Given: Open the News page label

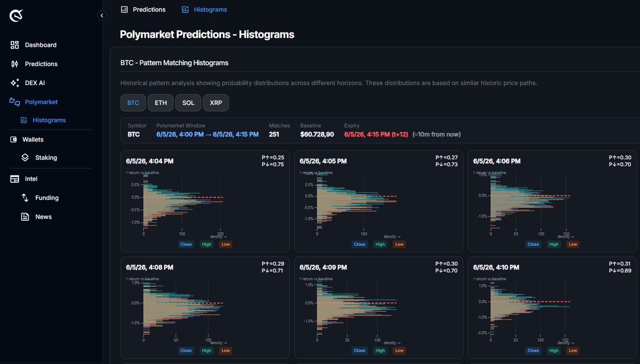Looking at the screenshot, I should click(44, 217).
